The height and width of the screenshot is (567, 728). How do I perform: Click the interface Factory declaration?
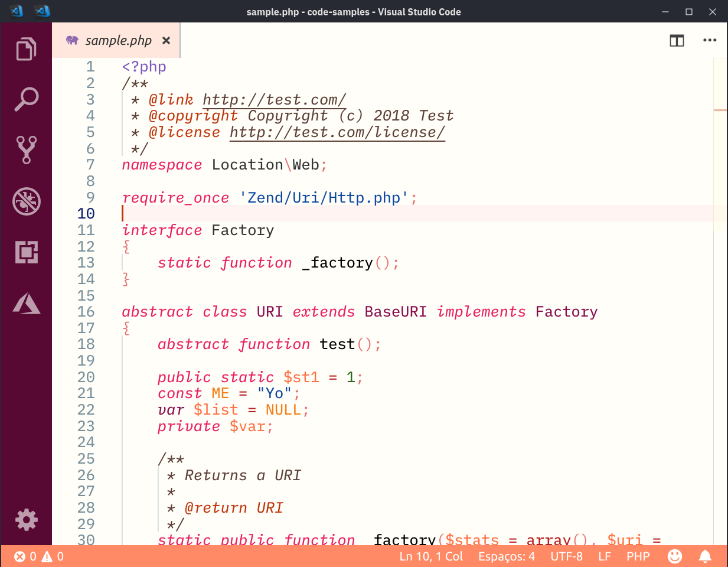(x=198, y=230)
